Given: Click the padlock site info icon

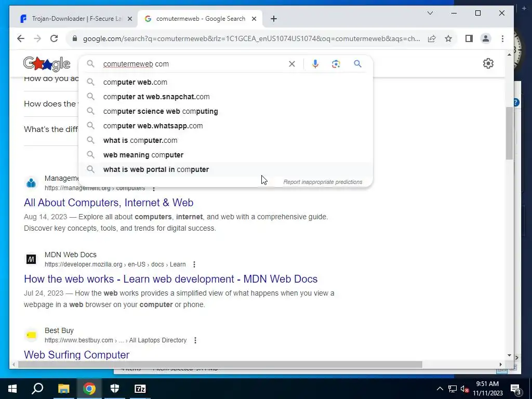Looking at the screenshot, I should pos(75,38).
